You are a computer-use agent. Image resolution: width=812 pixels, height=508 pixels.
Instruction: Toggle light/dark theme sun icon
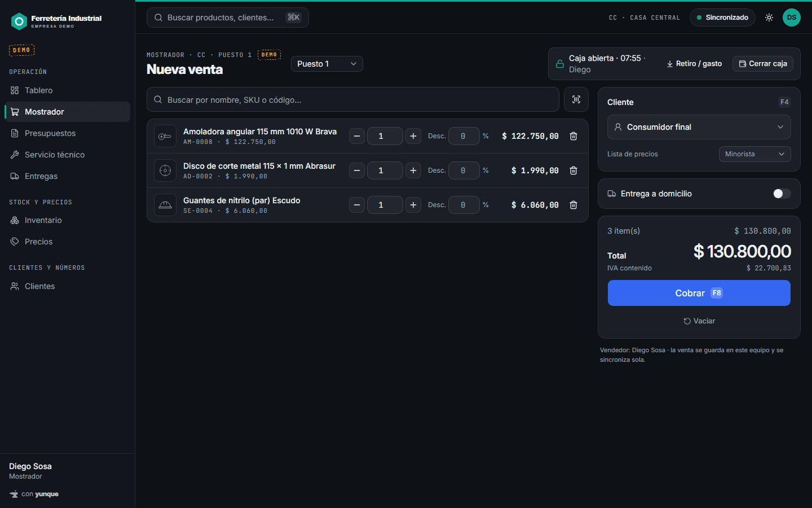769,17
